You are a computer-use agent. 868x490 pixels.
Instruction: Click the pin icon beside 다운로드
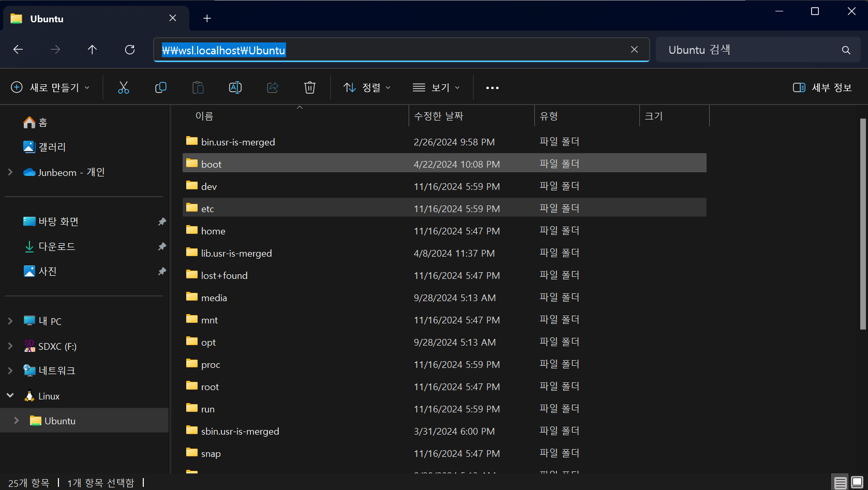[x=162, y=246]
